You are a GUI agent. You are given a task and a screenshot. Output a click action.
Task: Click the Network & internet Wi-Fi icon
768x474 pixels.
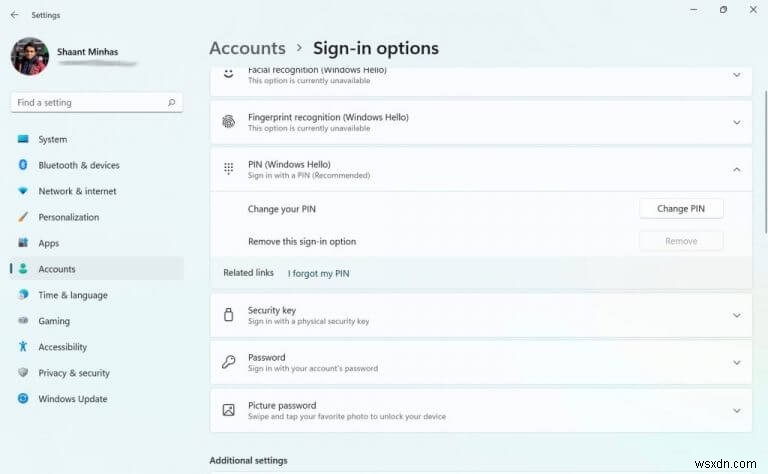23,191
